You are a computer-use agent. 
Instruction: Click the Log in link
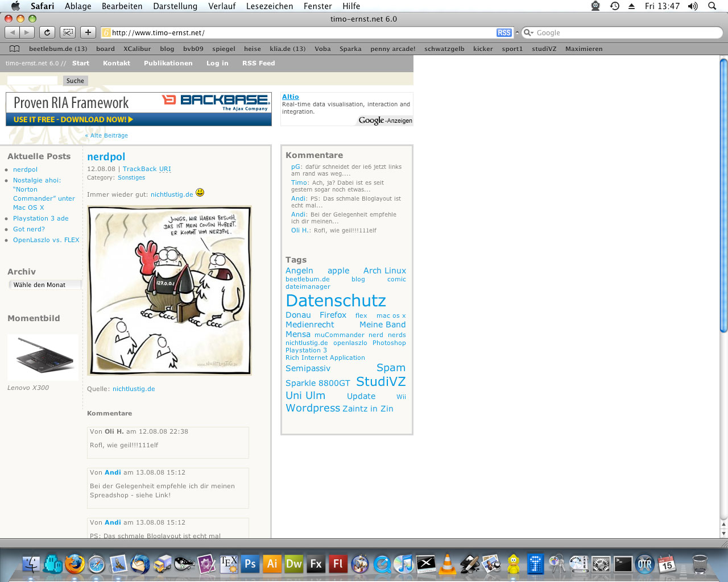[x=217, y=63]
